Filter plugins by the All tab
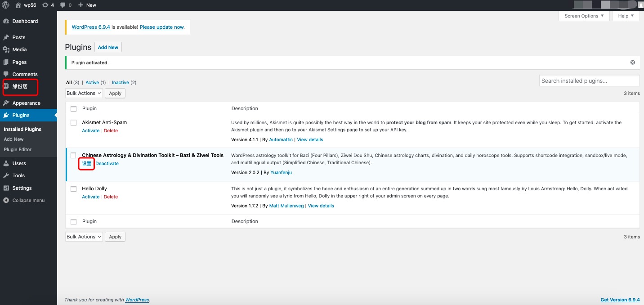 point(69,82)
